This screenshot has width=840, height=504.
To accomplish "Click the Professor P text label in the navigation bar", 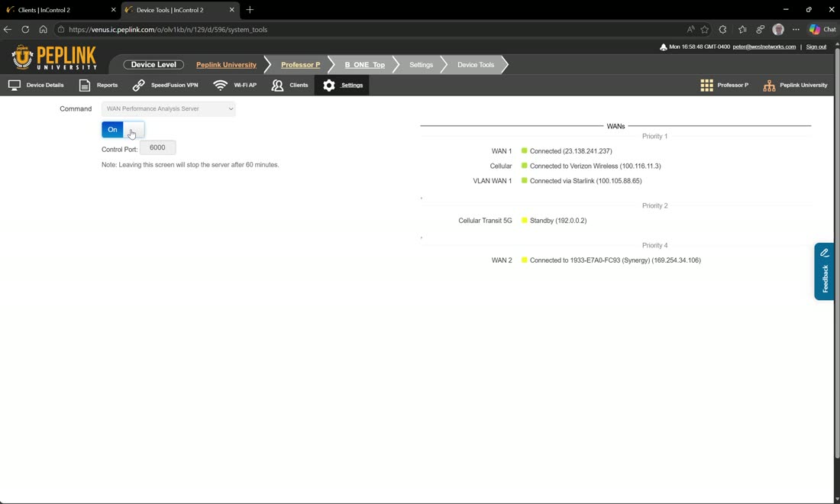I will 733,86.
